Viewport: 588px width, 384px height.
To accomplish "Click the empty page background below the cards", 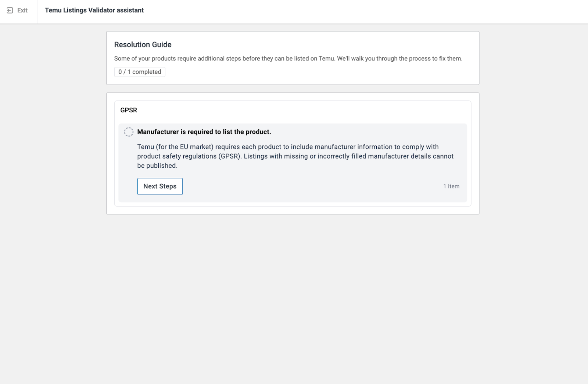I will pyautogui.click(x=294, y=294).
